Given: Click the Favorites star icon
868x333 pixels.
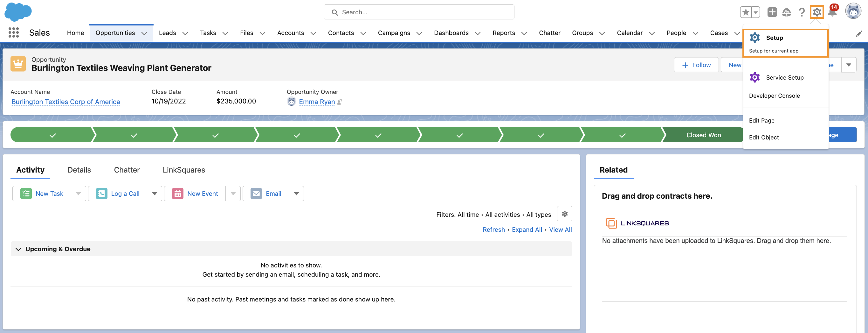Looking at the screenshot, I should pos(746,12).
